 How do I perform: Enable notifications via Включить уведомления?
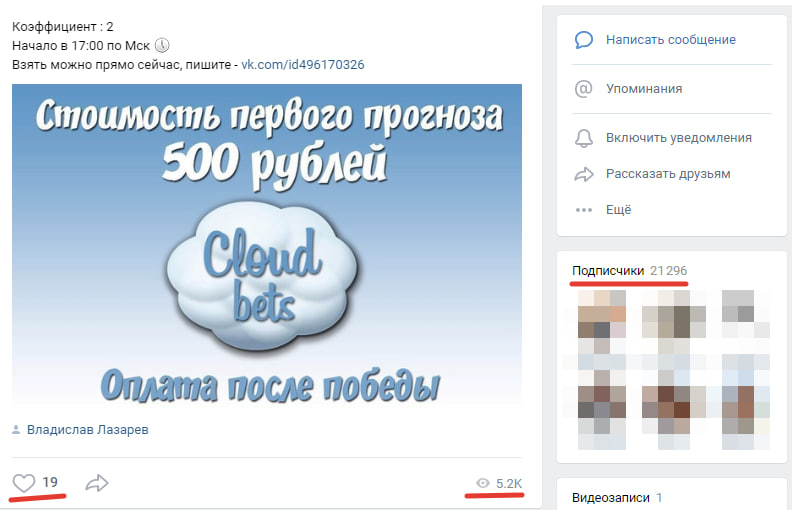click(x=678, y=137)
